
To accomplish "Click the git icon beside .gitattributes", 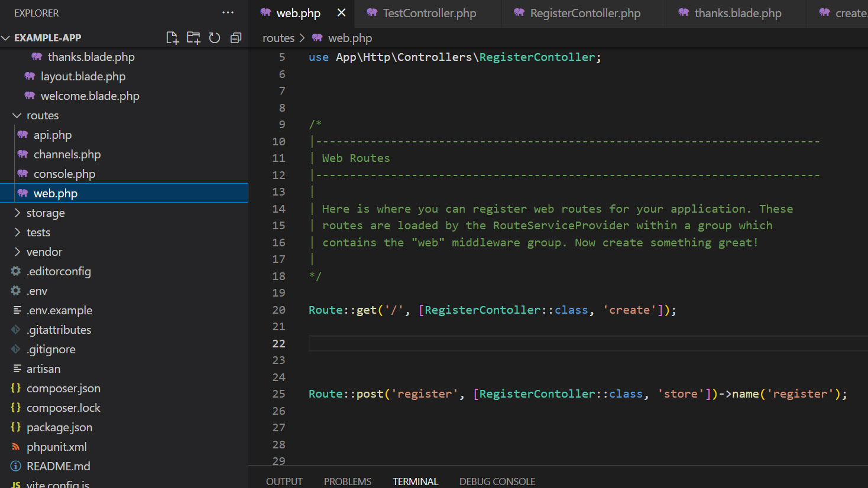I will pos(16,330).
